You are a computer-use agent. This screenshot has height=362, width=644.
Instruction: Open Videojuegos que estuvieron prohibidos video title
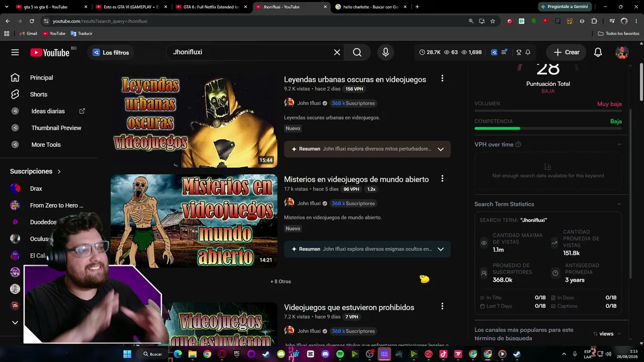[x=349, y=307]
